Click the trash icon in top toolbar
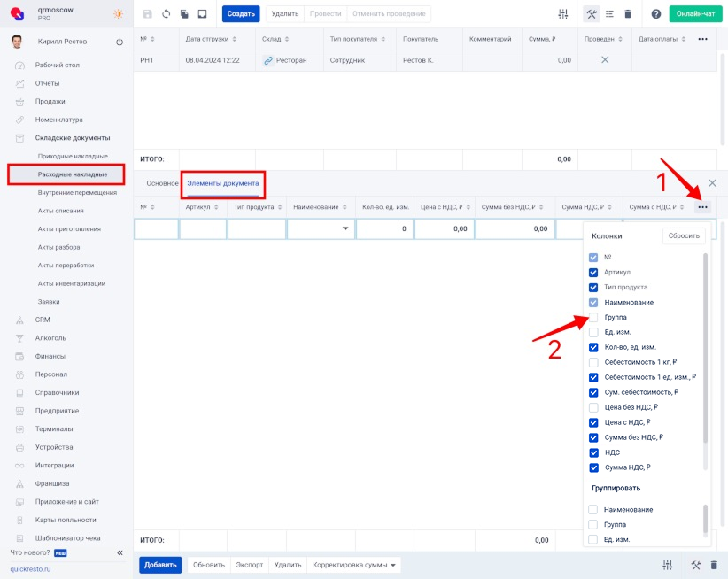728x579 pixels. 628,14
